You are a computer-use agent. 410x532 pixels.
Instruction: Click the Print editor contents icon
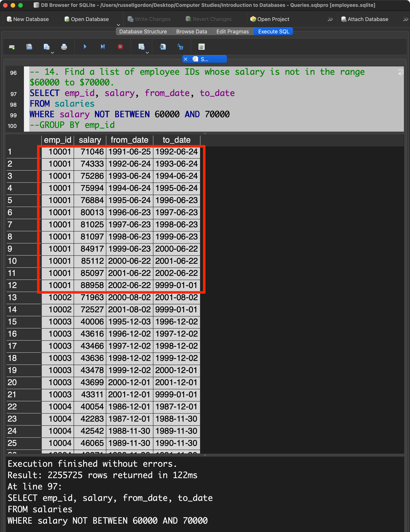(64, 47)
